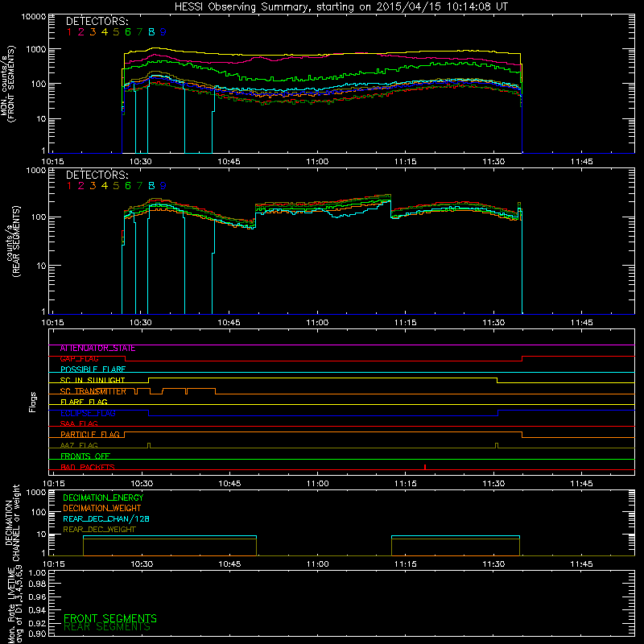The image size is (644, 644).
Task: Click the 1.00 tick on livetime y-axis
Action: click(37, 573)
